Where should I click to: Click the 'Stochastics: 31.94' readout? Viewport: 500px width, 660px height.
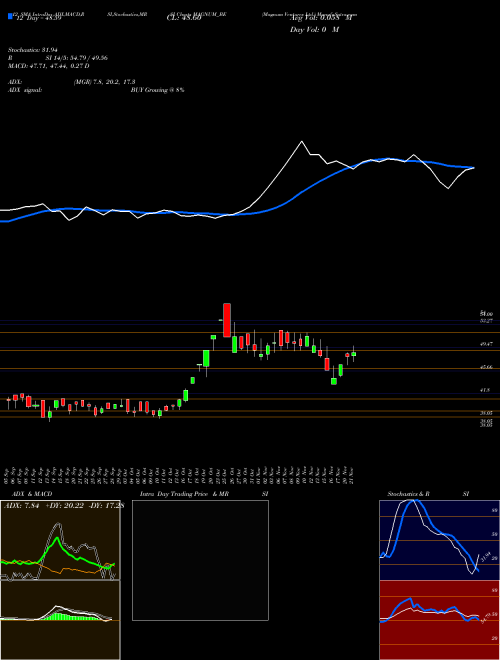[x=33, y=50]
